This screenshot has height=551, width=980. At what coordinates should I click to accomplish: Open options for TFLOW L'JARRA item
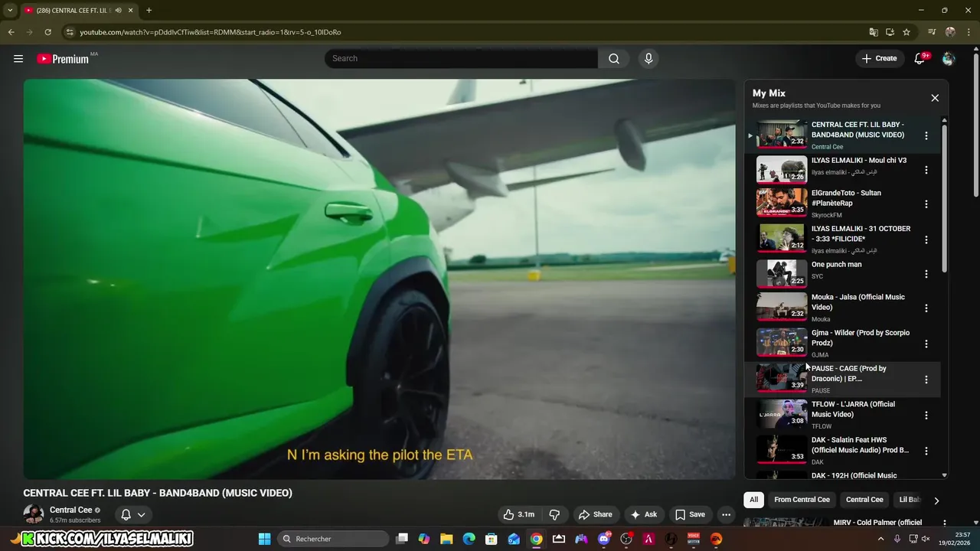926,415
